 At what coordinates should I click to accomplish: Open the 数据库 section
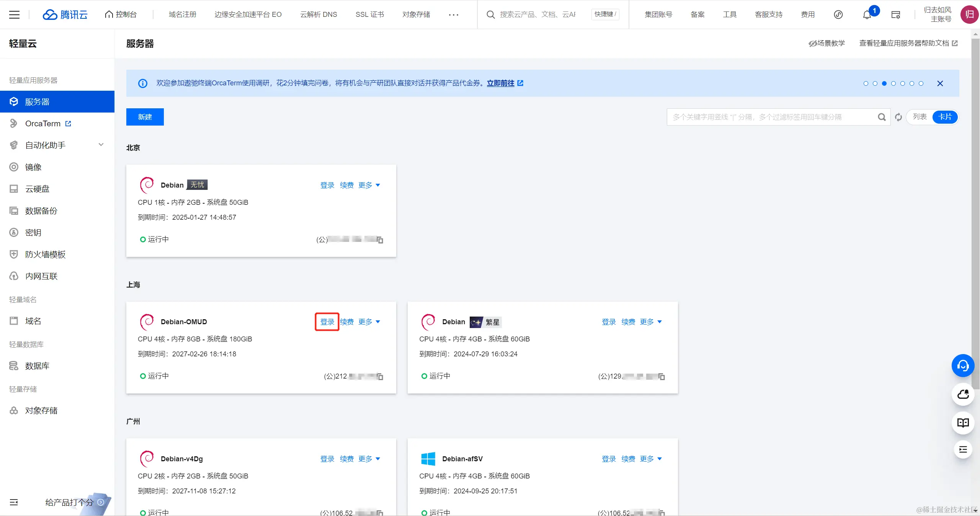38,366
